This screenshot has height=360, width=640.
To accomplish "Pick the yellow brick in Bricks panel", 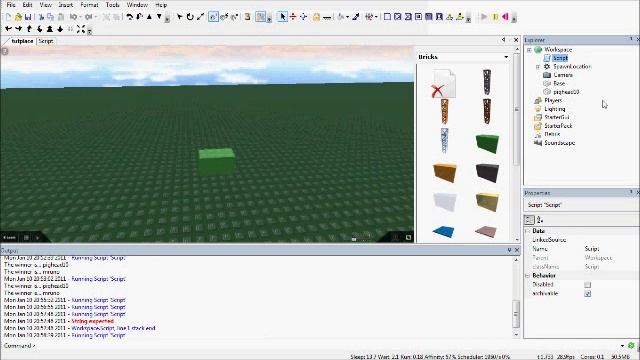I will 487,202.
